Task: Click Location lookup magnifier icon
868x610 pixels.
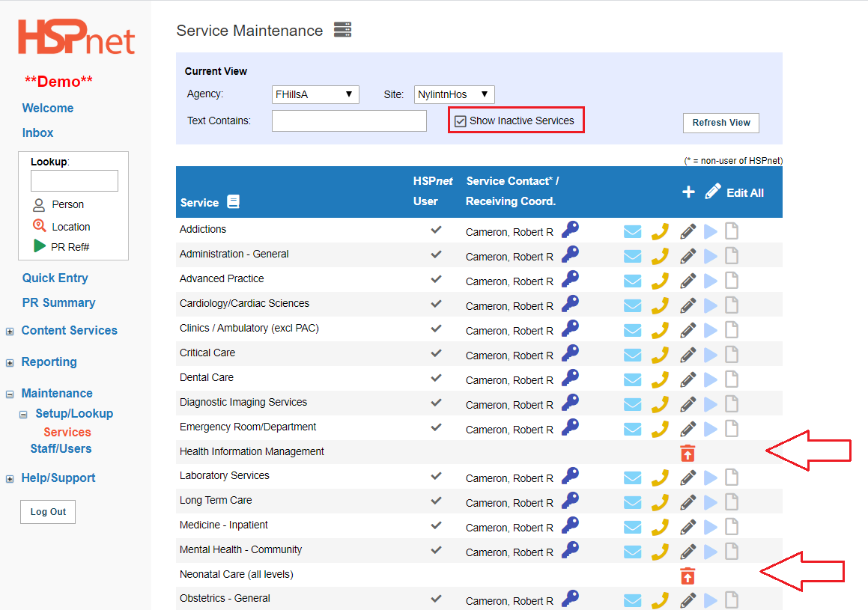Action: (x=39, y=225)
